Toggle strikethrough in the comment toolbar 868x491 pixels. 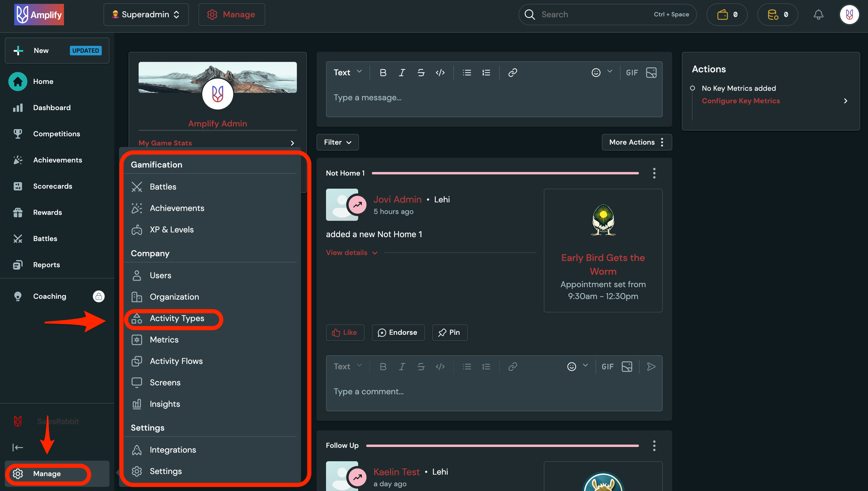click(x=421, y=366)
